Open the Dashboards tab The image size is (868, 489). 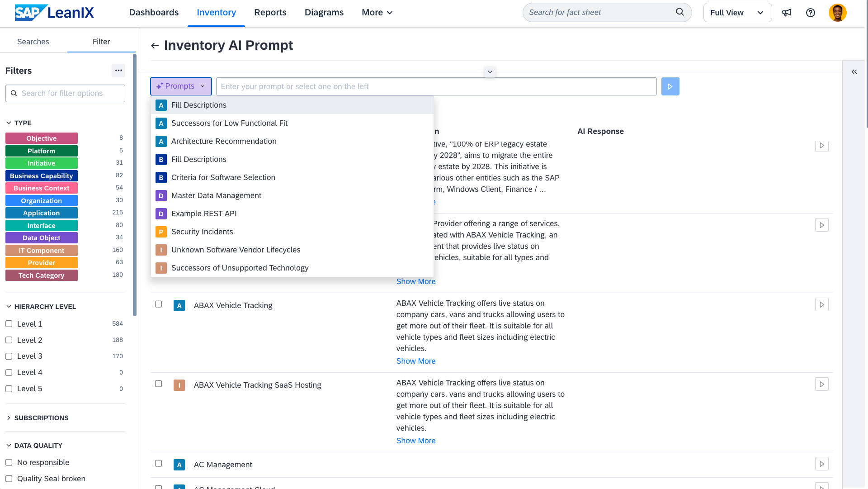[154, 13]
